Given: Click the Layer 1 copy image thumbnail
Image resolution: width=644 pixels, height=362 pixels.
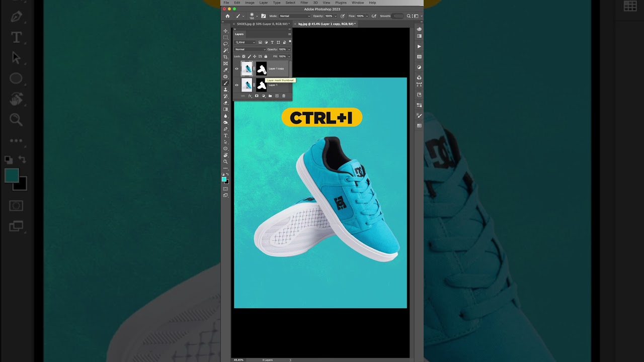Looking at the screenshot, I should [247, 68].
